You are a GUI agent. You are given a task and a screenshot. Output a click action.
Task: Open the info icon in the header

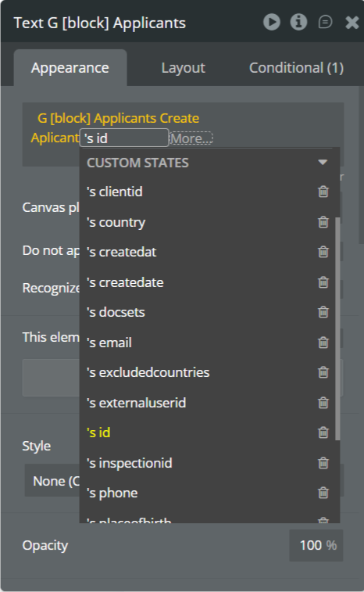click(298, 22)
